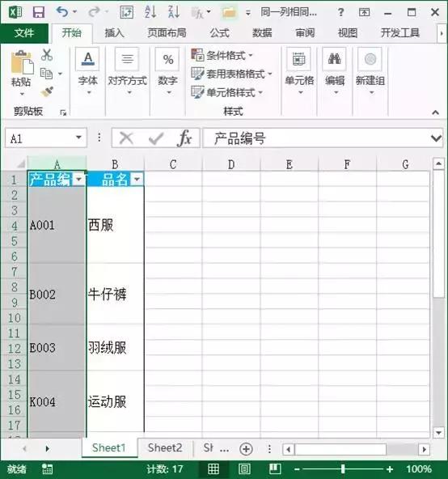Switch to the 页面布局 tab
Viewport: 448px width, 479px height.
coord(167,32)
